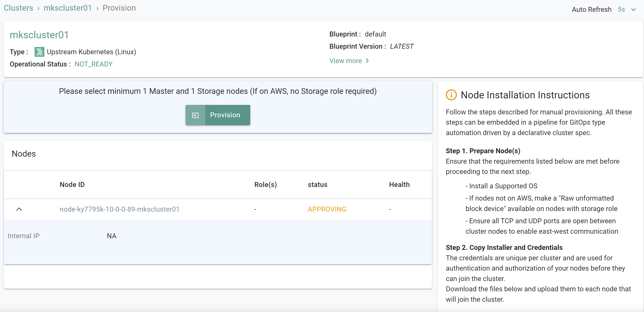
Task: Select node-ky7795k-10-0-0-89-mkscluster01 node ID
Action: click(x=119, y=209)
